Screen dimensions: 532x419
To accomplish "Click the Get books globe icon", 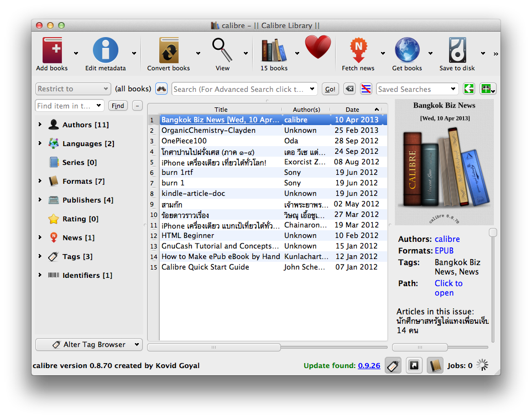I will click(x=406, y=50).
